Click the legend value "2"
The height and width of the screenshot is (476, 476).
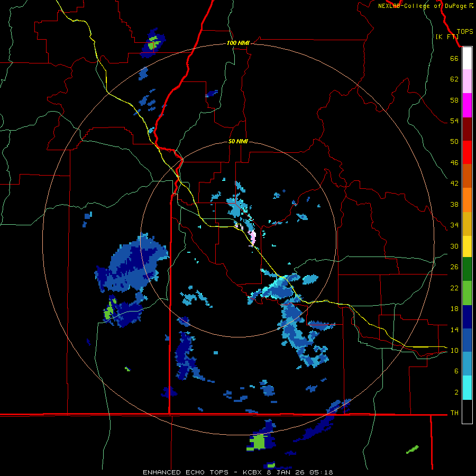tap(456, 392)
